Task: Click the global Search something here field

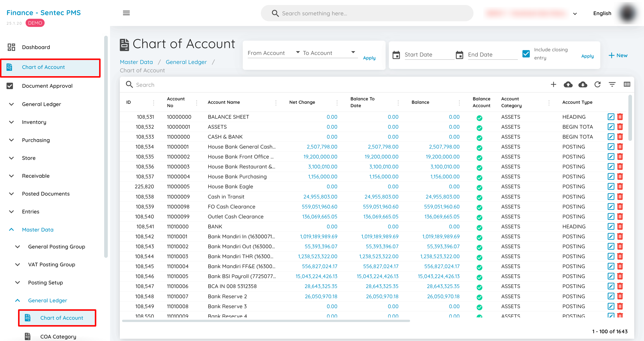Action: 367,13
